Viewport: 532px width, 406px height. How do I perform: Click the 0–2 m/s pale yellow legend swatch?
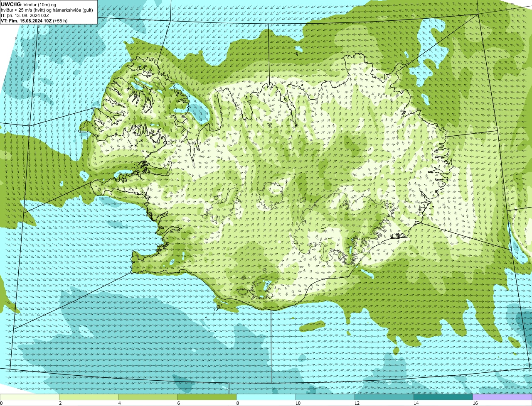tap(30, 397)
